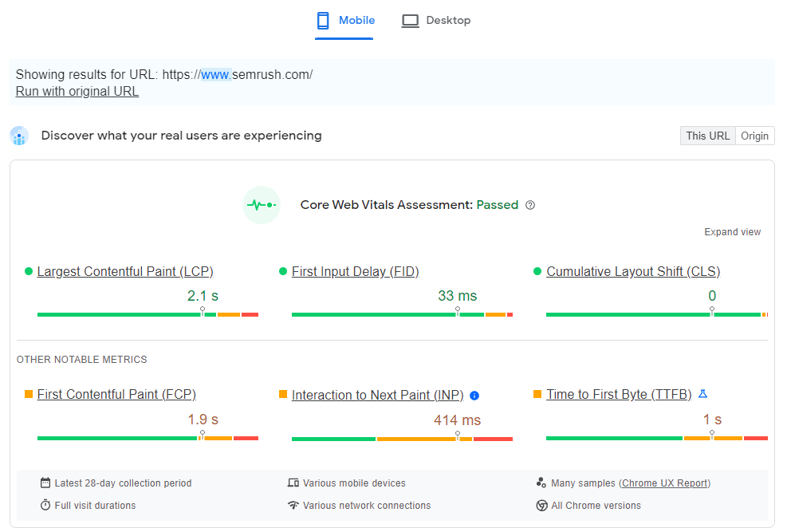Image resolution: width=787 pixels, height=532 pixels.
Task: Click the calendar icon for 28-day collection period
Action: click(45, 483)
